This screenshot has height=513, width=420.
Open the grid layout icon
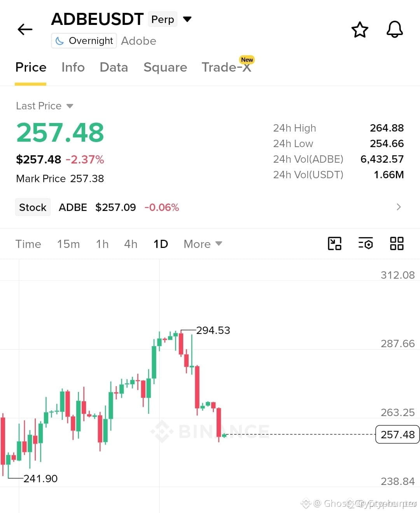(x=397, y=244)
